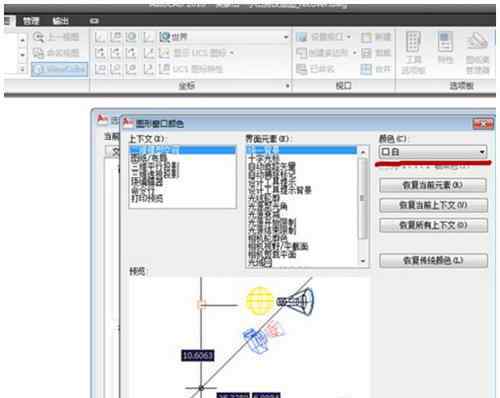Expand the 显示 UCS 图标 dropdown arrow
The height and width of the screenshot is (398, 500).
(232, 53)
